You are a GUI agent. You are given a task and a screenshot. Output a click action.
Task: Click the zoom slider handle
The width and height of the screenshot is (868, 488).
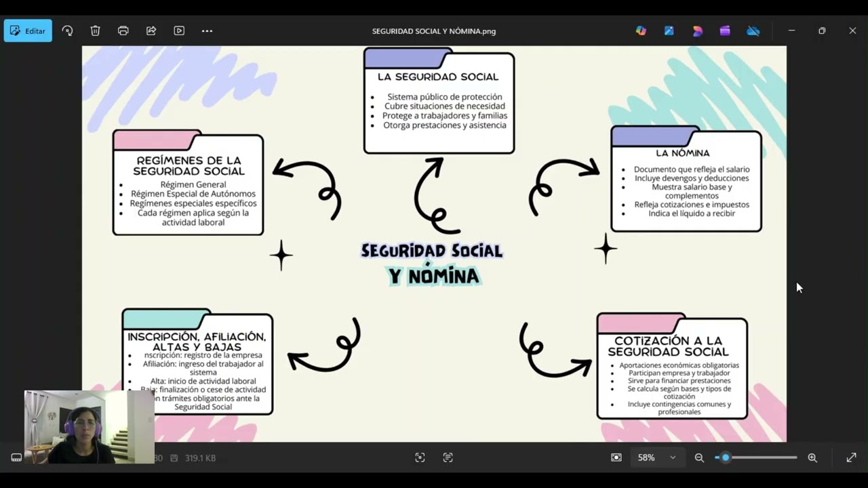725,457
